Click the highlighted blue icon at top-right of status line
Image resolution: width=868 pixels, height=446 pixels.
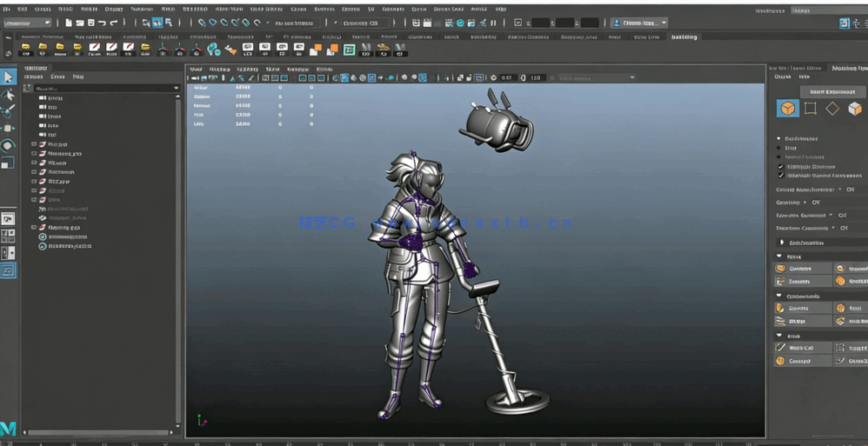tap(845, 23)
